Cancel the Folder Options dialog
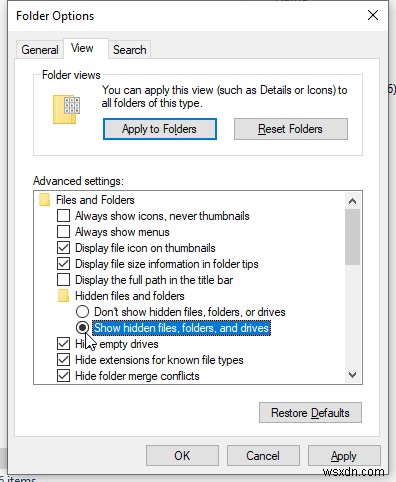This screenshot has height=482, width=396. pyautogui.click(x=263, y=456)
